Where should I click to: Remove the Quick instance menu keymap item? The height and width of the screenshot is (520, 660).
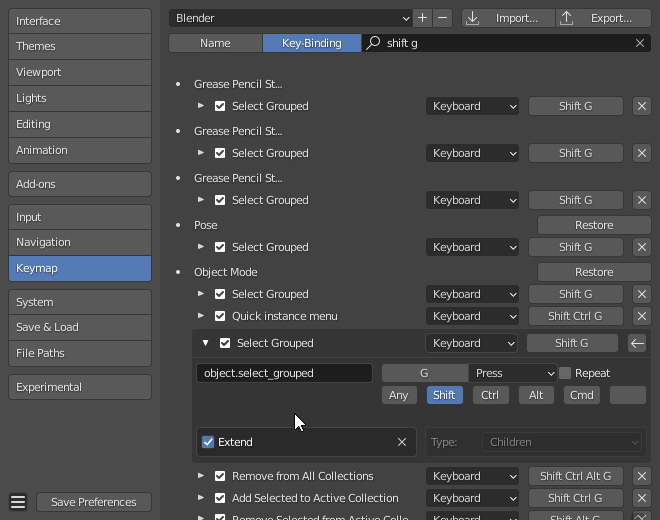pyautogui.click(x=642, y=316)
